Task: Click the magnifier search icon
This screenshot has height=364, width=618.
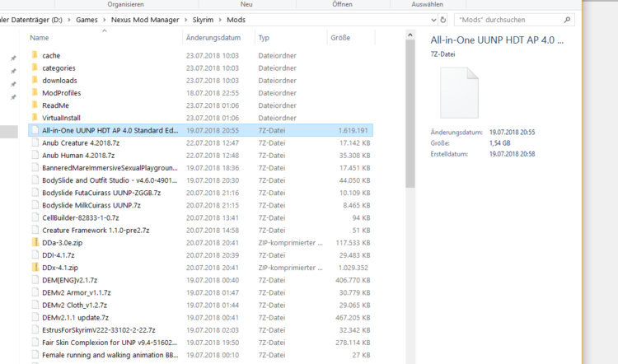Action: 567,20
